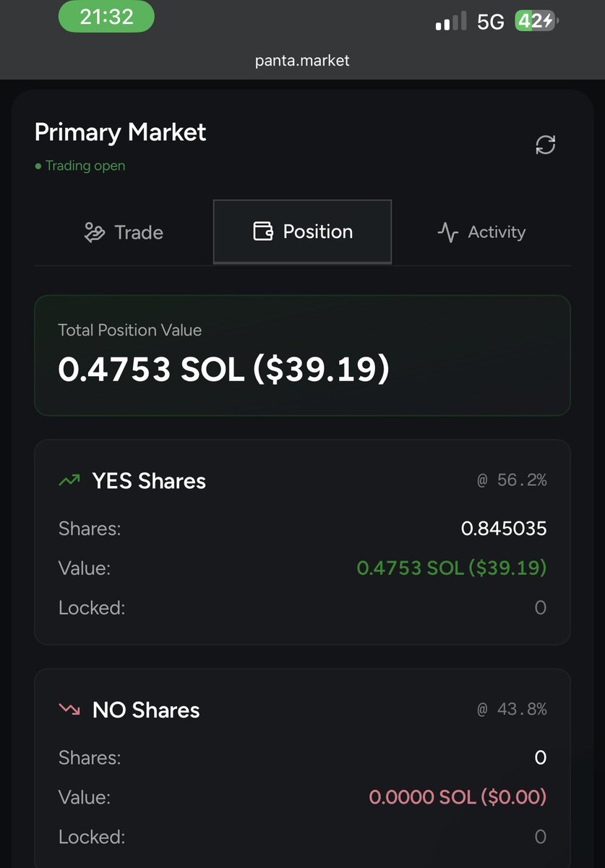This screenshot has height=868, width=605.
Task: Tap the red NO downtrend arrow icon
Action: (x=69, y=710)
